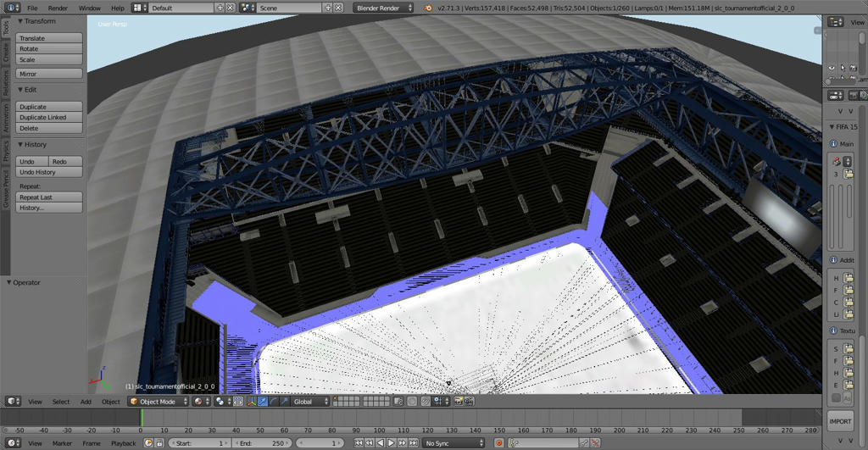Select the rotate manipulator arc
This screenshot has height=450, width=868.
[274, 402]
